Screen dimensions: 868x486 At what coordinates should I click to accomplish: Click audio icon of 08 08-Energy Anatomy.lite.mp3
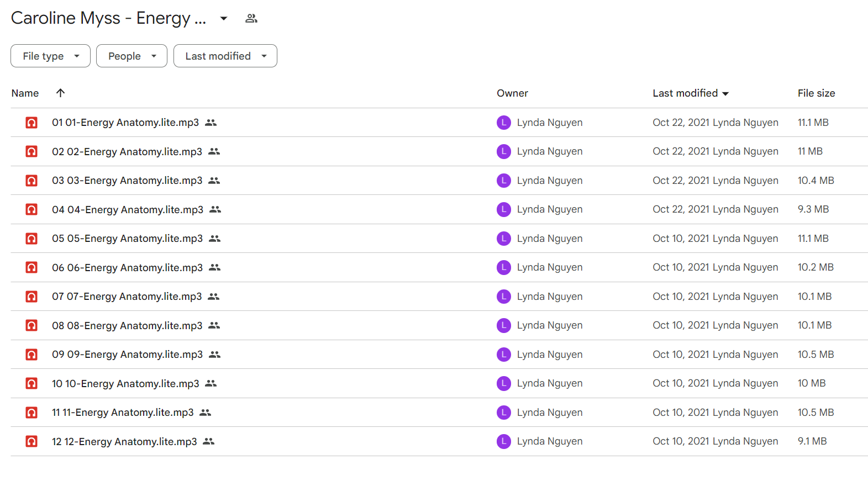pyautogui.click(x=31, y=325)
